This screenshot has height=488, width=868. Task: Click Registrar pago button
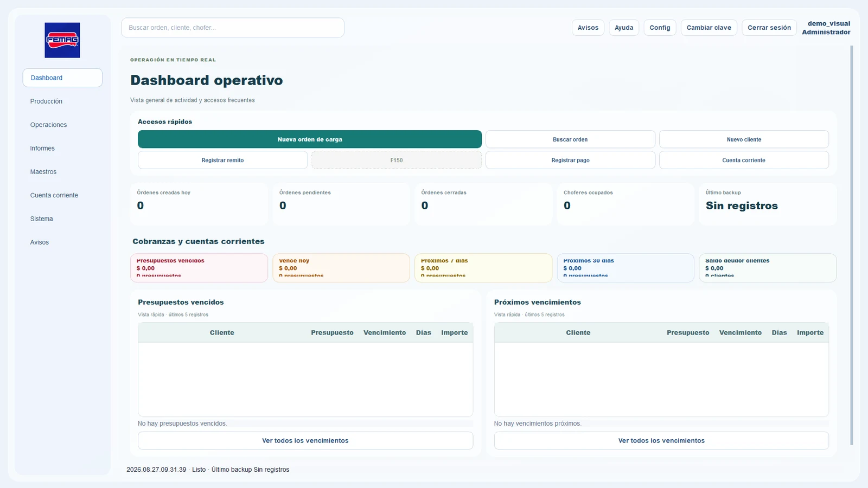pyautogui.click(x=570, y=160)
